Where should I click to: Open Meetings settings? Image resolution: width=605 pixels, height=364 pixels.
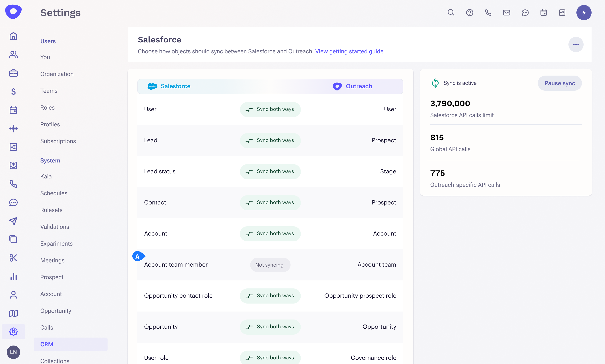click(52, 260)
